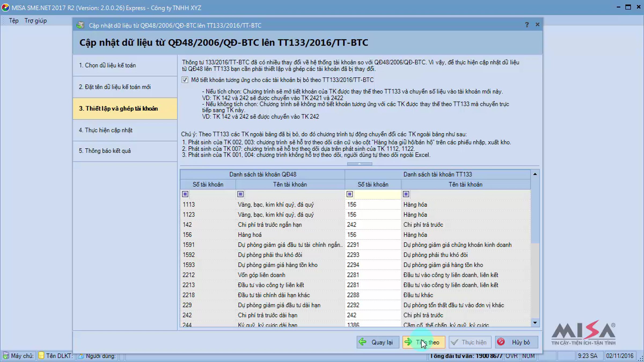Select step 5 Thông báo kết quả
Image resolution: width=644 pixels, height=362 pixels.
[x=125, y=151]
